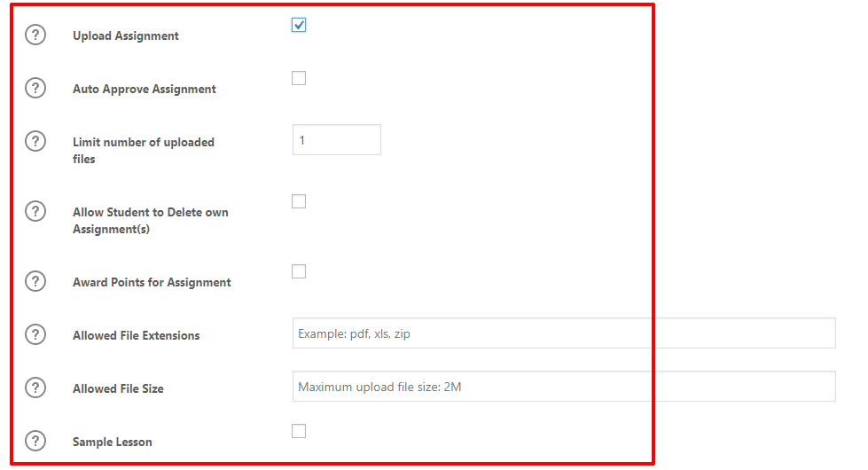Check the Sample Lesson checkbox
This screenshot has width=868, height=470.
[299, 431]
